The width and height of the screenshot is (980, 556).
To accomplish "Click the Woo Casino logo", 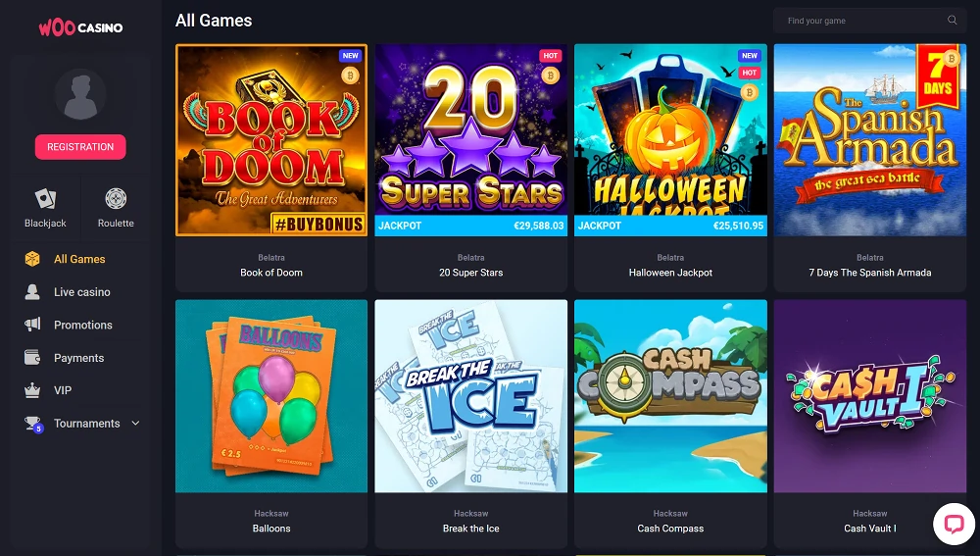I will pyautogui.click(x=80, y=26).
